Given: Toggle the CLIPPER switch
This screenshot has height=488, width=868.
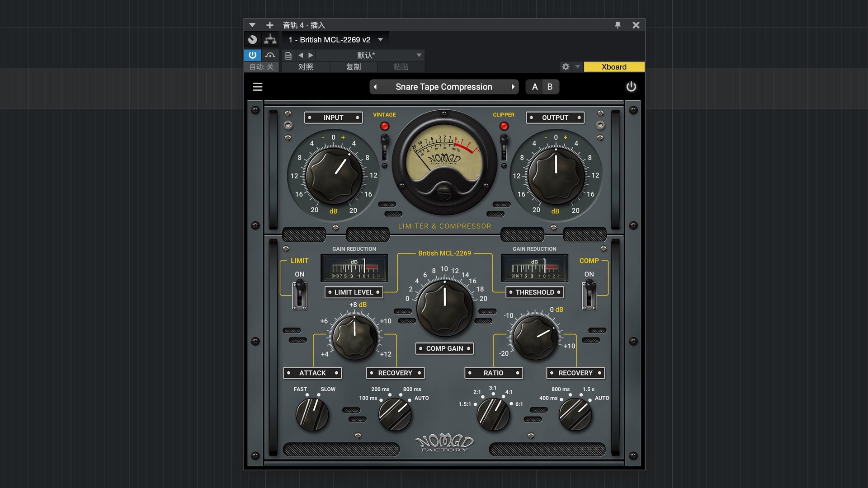Looking at the screenshot, I should (x=504, y=147).
